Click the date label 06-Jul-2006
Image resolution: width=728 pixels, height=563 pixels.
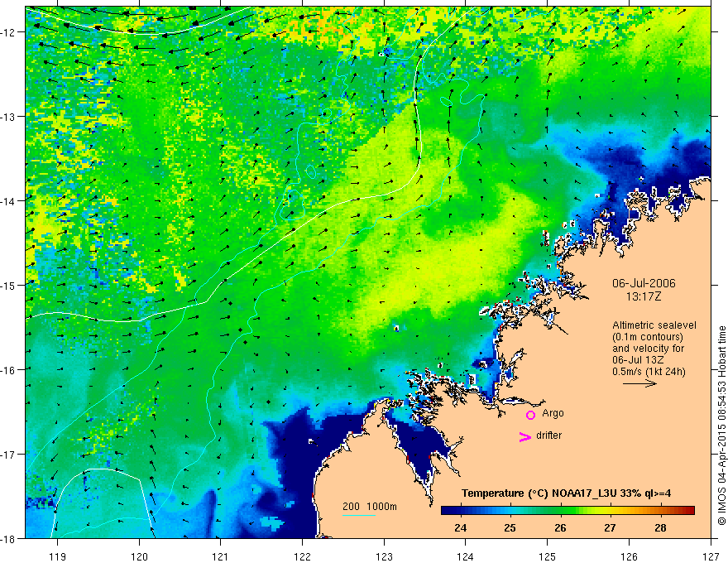pos(644,283)
